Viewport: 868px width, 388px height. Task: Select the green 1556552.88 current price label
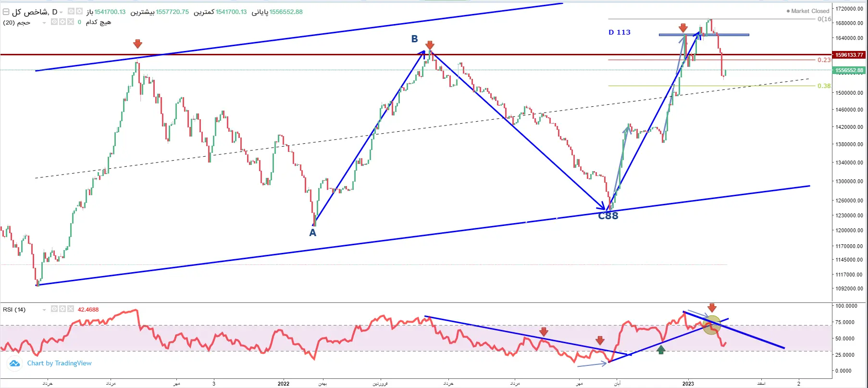[849, 70]
